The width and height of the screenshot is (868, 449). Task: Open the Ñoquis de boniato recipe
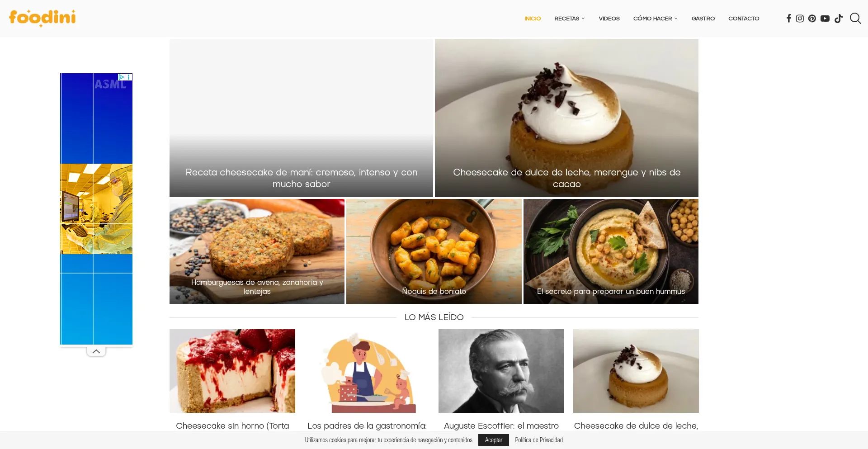434,251
